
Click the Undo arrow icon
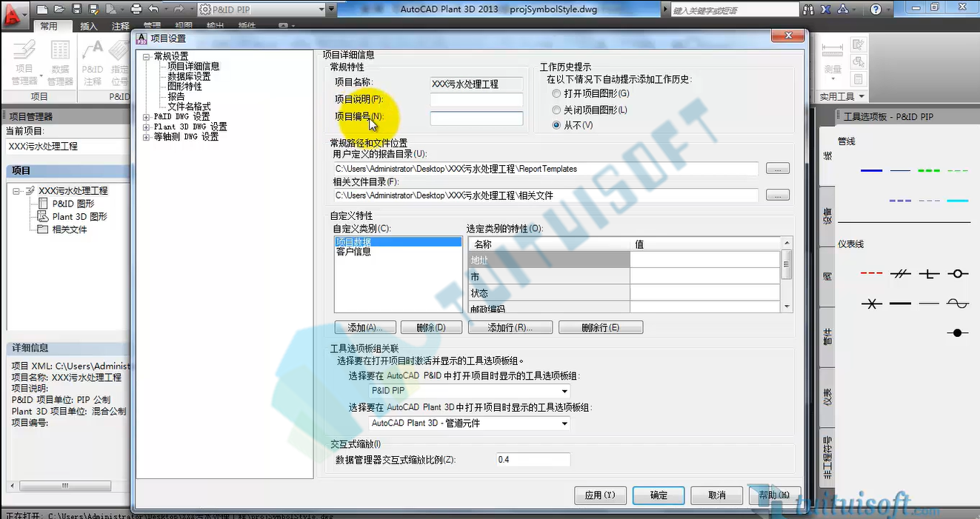pos(154,10)
